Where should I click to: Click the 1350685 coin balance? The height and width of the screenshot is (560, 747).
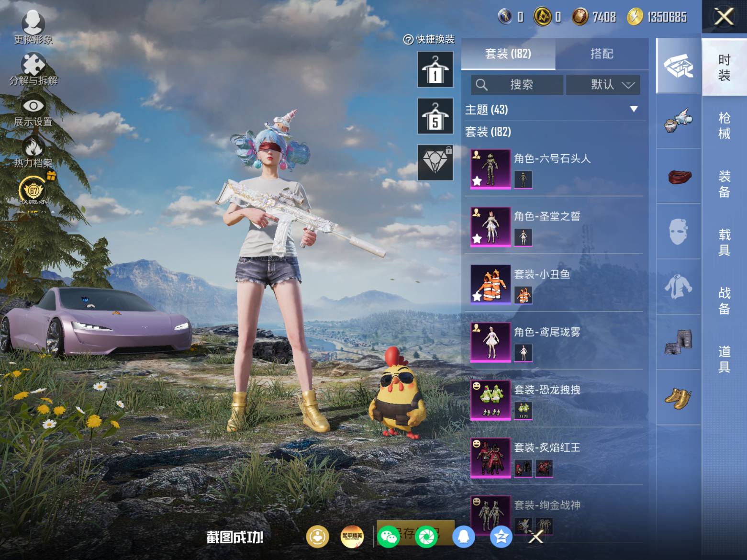pos(667,17)
